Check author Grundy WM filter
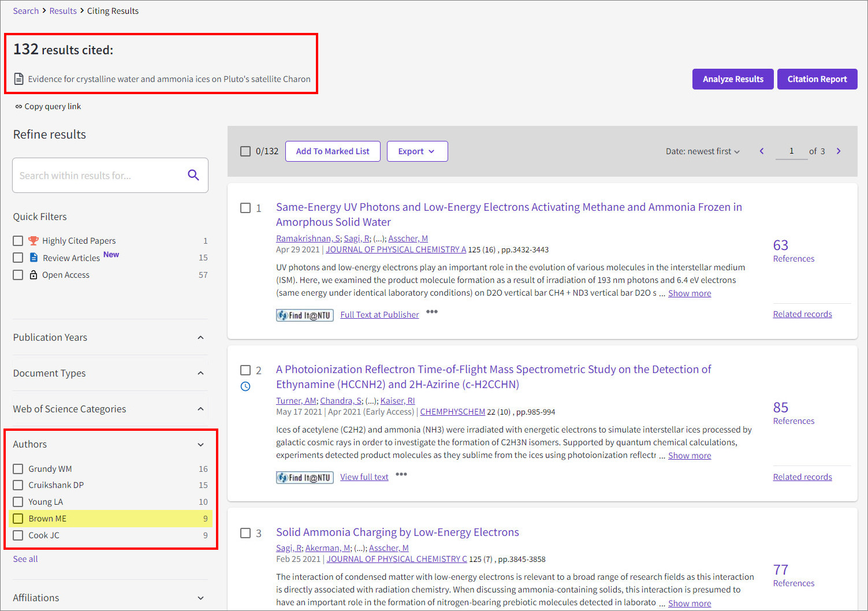This screenshot has width=868, height=611. point(18,469)
